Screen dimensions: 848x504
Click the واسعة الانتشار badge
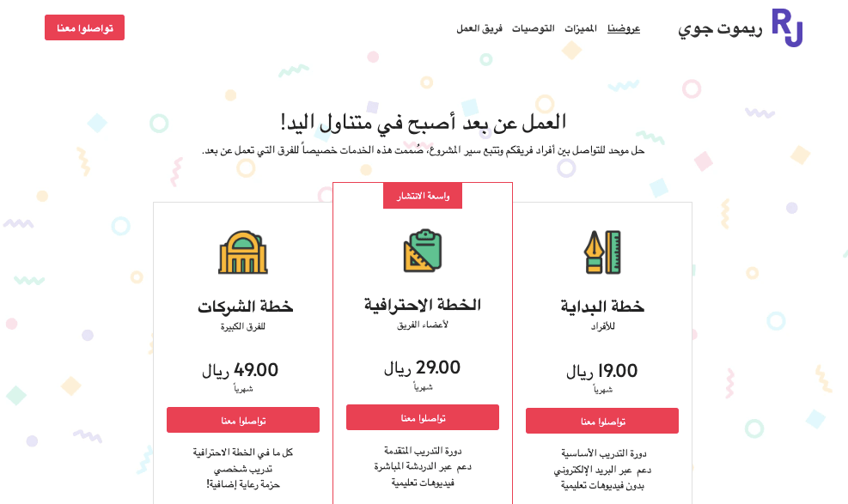click(422, 195)
